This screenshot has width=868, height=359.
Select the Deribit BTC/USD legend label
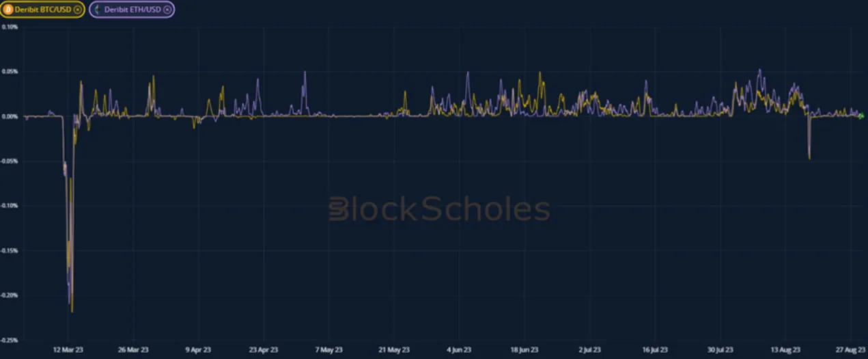click(x=42, y=10)
